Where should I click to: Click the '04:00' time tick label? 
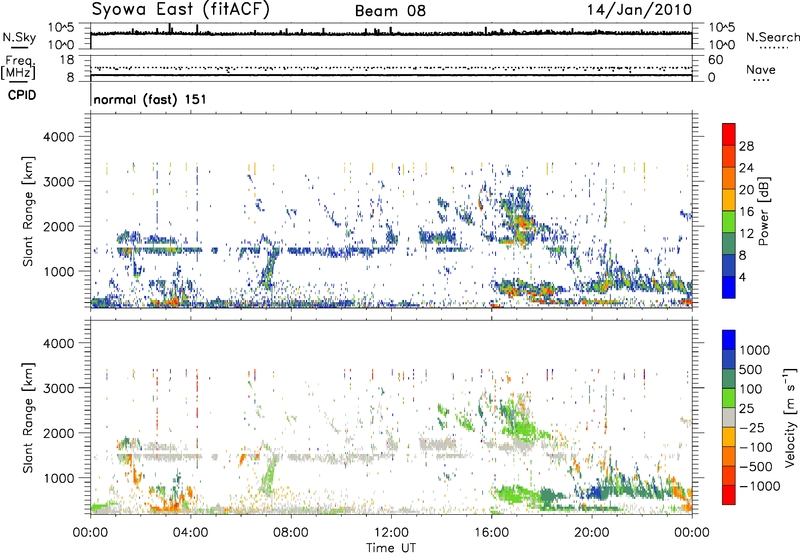tap(191, 533)
